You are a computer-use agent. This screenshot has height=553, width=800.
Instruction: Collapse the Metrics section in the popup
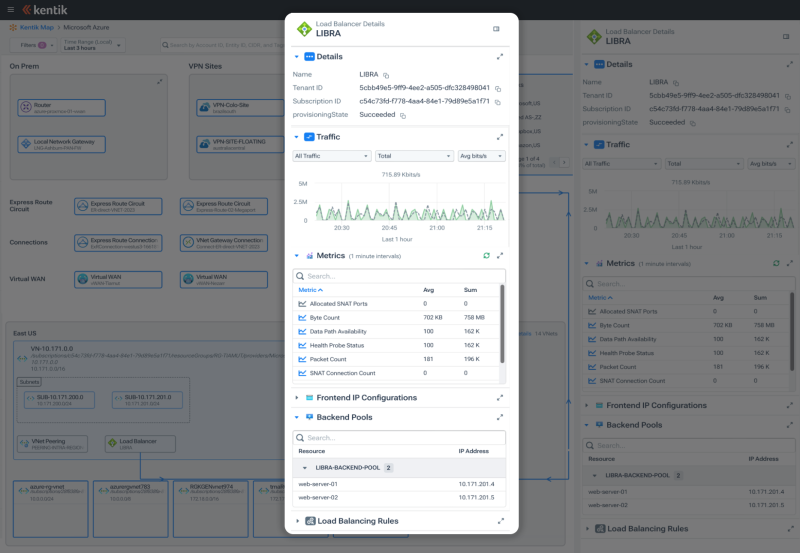point(296,256)
